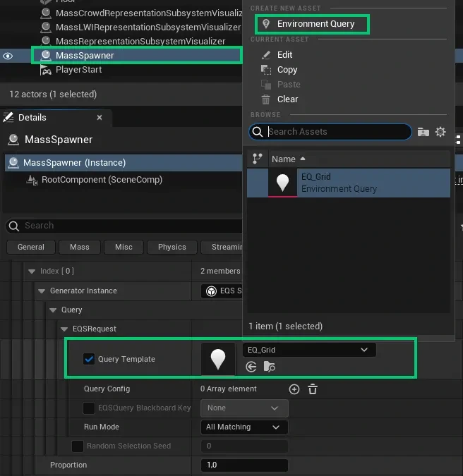Select MassRepresentationSubsystemVisualizer actor
The width and height of the screenshot is (463, 476).
(x=140, y=42)
